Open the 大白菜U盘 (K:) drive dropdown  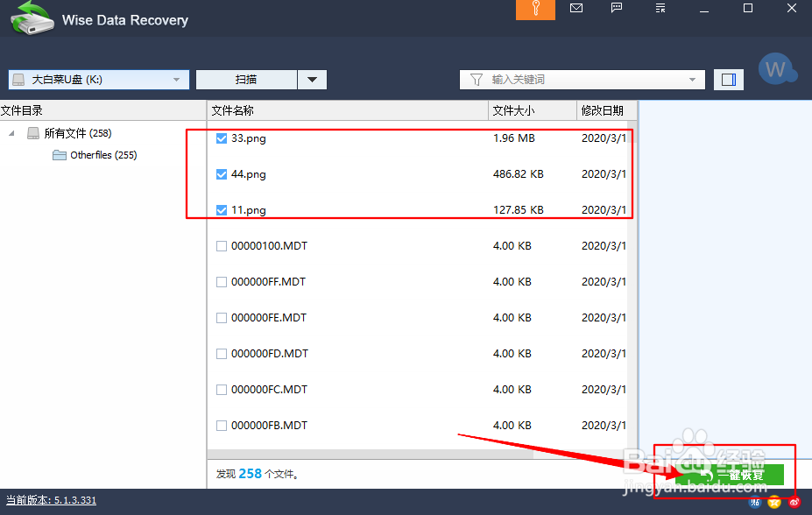(x=99, y=80)
